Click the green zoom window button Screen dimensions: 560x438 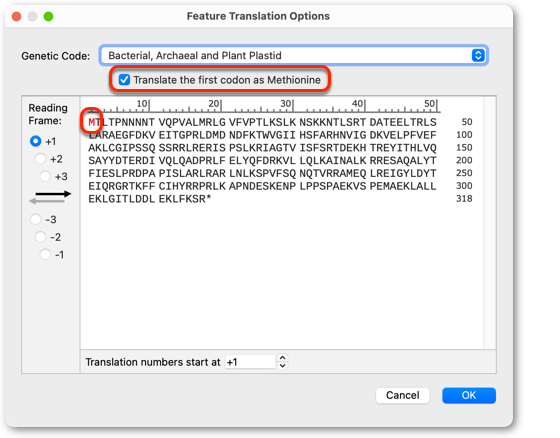point(48,16)
